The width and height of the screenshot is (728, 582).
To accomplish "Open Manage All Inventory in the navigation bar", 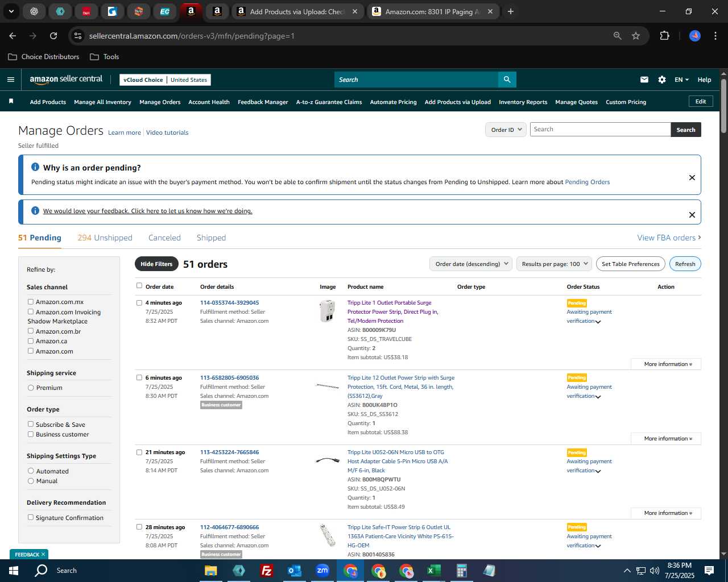I will [102, 102].
